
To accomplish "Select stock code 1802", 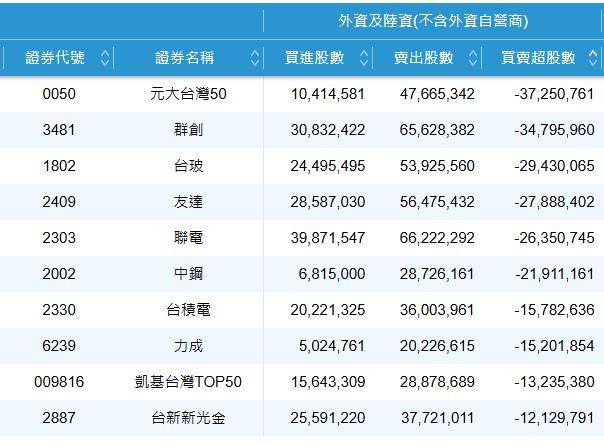I will pyautogui.click(x=59, y=166).
